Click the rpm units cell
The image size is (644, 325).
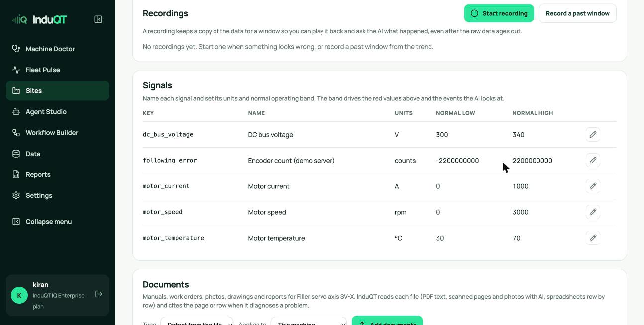pyautogui.click(x=401, y=212)
